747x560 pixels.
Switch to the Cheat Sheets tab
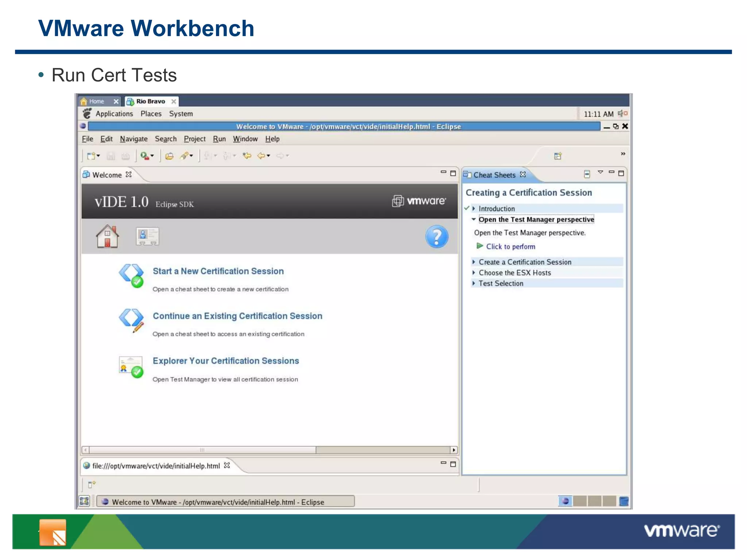[495, 175]
